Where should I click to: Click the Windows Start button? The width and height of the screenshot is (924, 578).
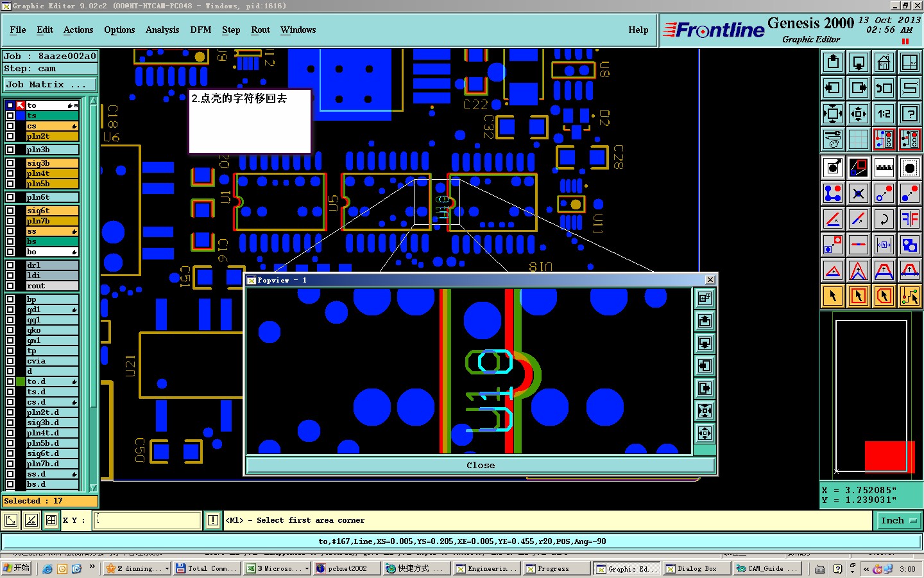(x=17, y=568)
